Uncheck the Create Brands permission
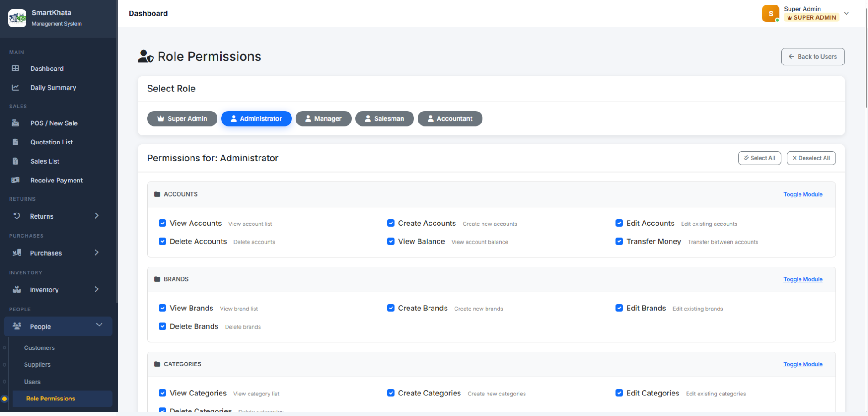The width and height of the screenshot is (868, 416). tap(391, 308)
